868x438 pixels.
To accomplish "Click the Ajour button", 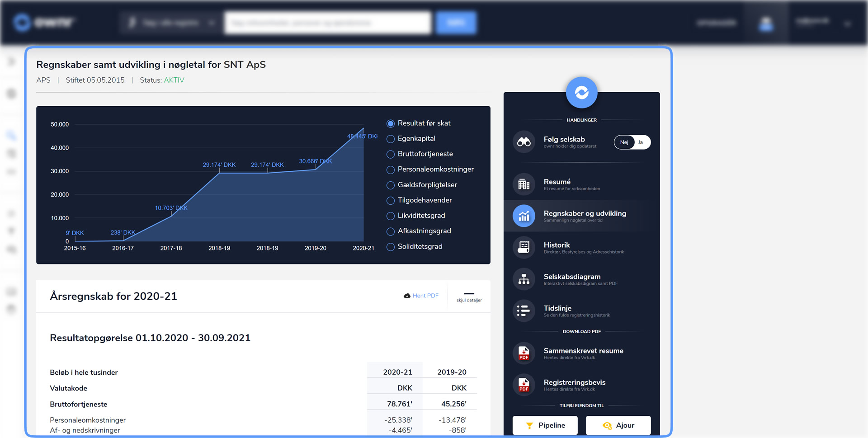I will [x=618, y=425].
